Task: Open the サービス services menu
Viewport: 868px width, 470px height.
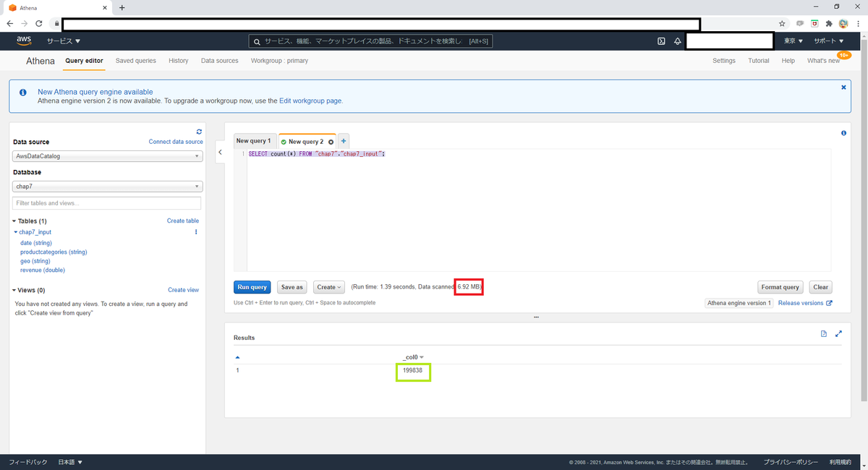Action: click(x=64, y=41)
